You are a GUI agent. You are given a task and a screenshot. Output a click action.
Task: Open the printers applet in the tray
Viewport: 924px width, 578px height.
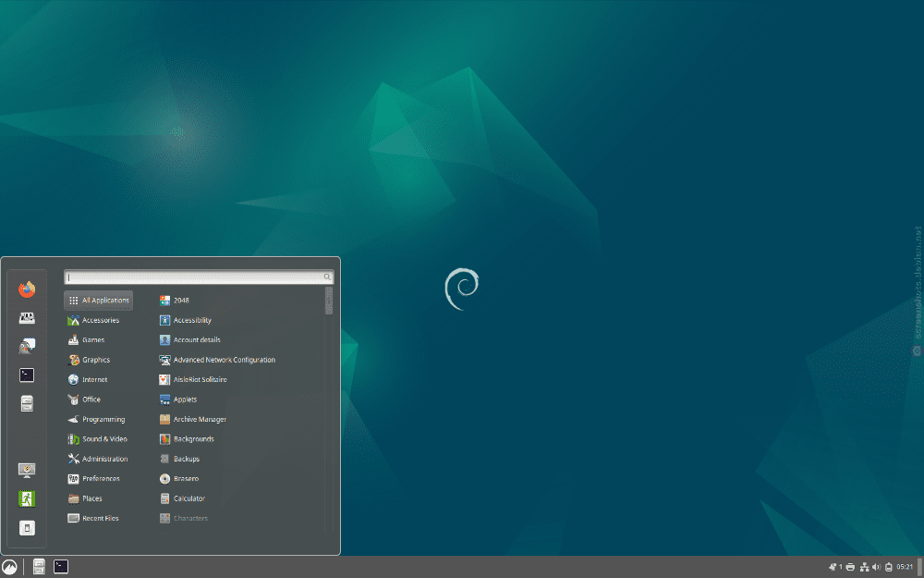(848, 566)
